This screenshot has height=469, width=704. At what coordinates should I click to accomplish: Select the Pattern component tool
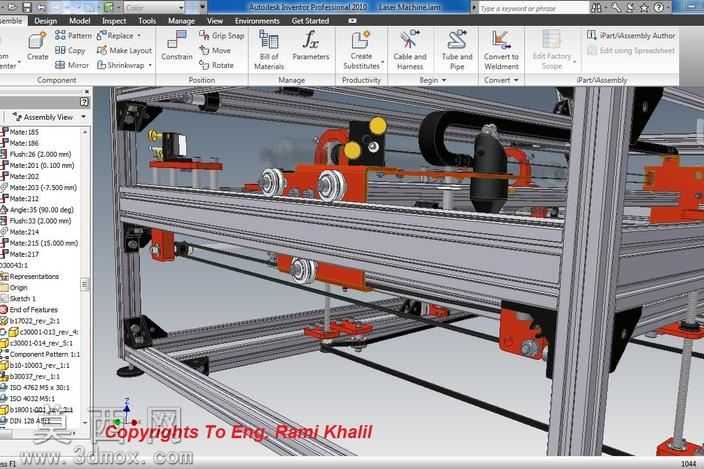pos(73,35)
